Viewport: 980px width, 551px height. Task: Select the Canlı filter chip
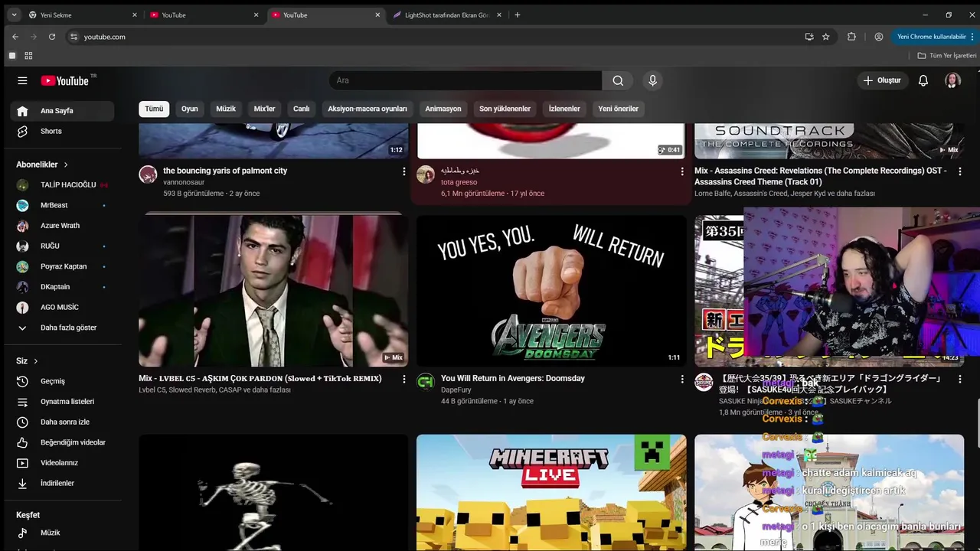(302, 109)
